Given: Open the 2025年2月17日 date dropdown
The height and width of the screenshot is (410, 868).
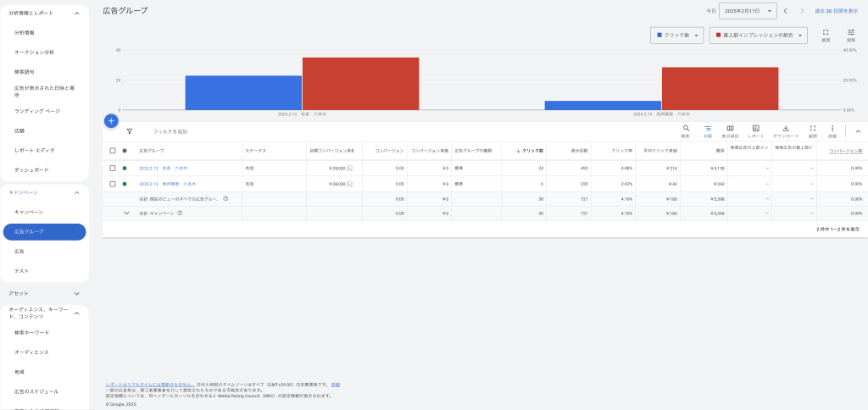Looking at the screenshot, I should coord(748,10).
